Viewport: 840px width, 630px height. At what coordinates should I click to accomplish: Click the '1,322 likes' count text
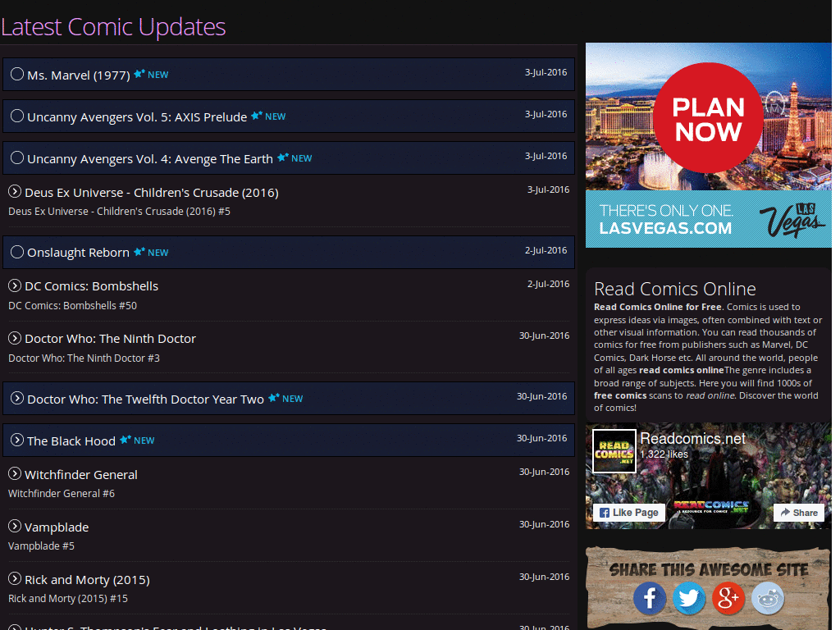click(664, 454)
